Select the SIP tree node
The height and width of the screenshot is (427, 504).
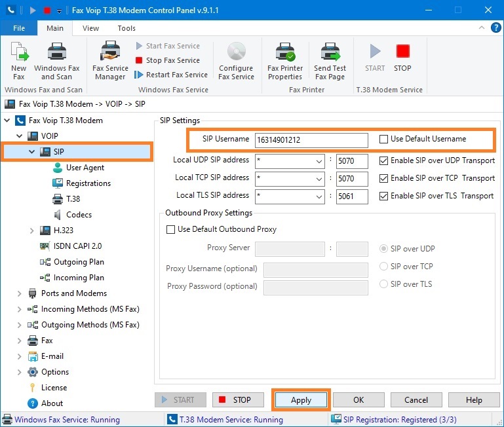point(77,152)
